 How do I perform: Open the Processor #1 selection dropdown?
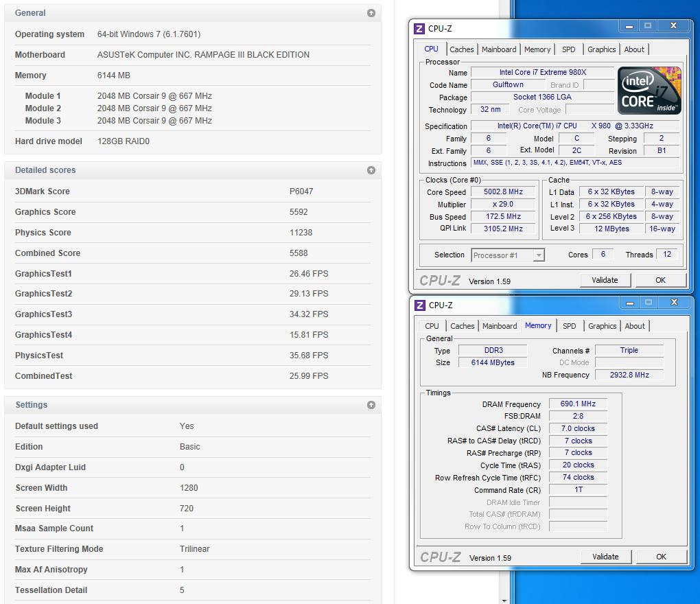539,255
